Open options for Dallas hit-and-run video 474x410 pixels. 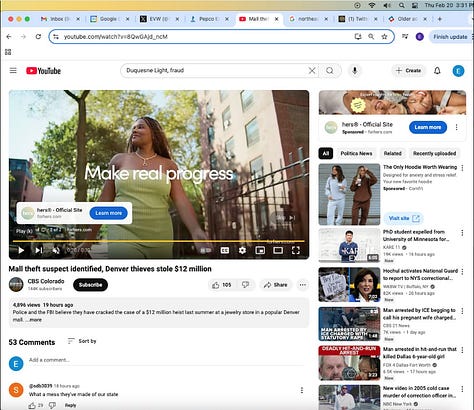point(462,350)
